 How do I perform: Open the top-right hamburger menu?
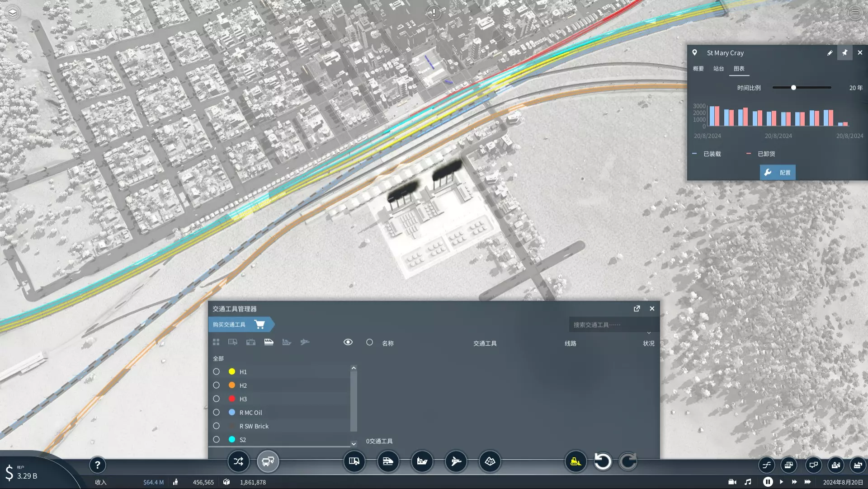pos(855,13)
